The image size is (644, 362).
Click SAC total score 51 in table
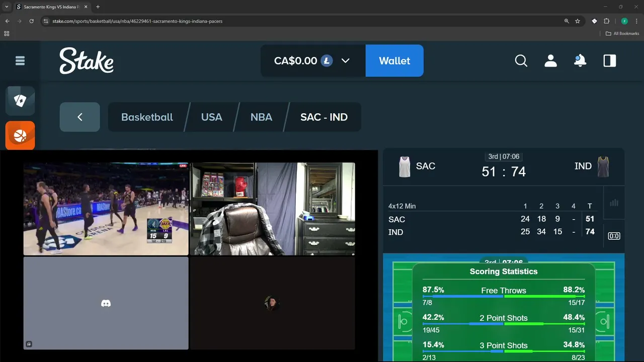tap(590, 219)
